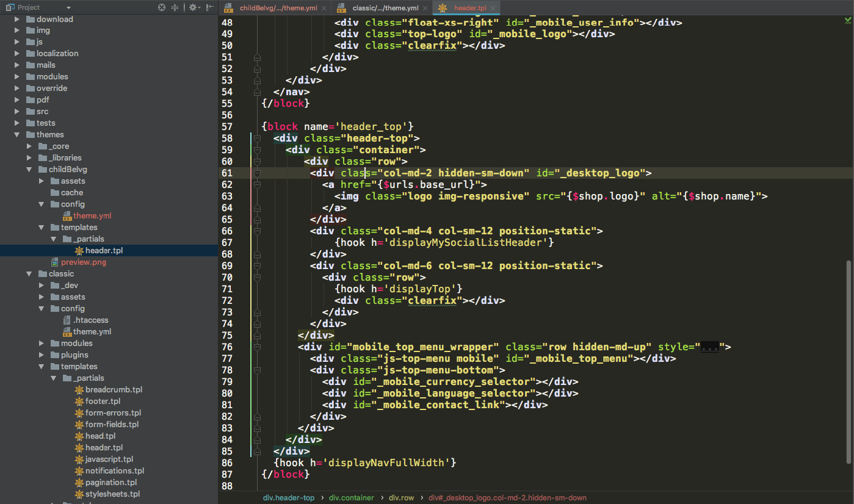The width and height of the screenshot is (854, 504).
Task: Click breadcrumb div#_desktop_logo.col-md-2.hidden-sm-down
Action: (507, 498)
